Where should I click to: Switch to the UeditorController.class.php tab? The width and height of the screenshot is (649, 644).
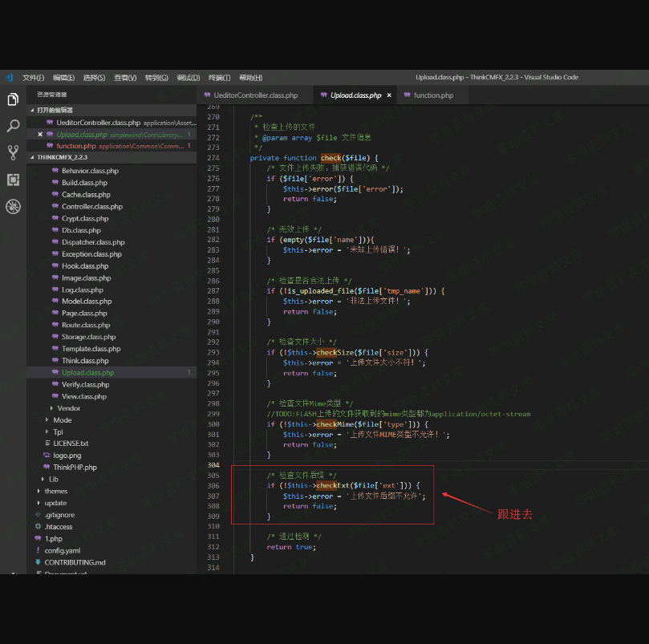click(255, 95)
